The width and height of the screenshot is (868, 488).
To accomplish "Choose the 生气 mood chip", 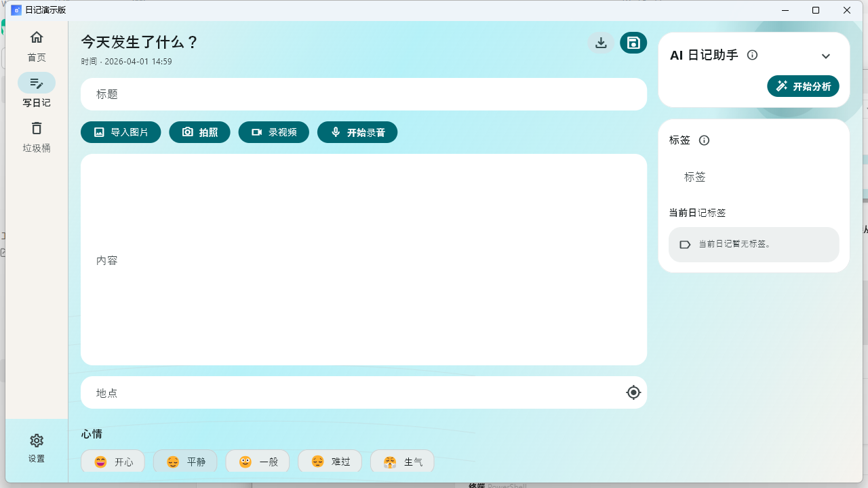I will point(402,462).
